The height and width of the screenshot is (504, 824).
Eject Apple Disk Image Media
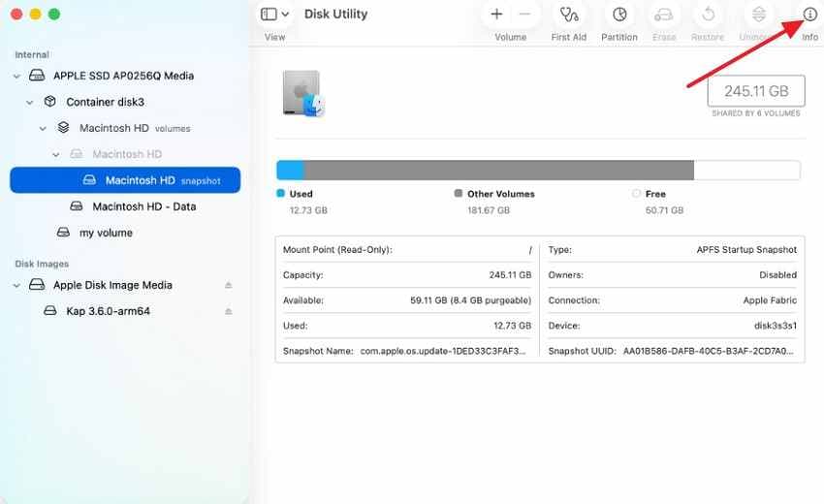[229, 285]
